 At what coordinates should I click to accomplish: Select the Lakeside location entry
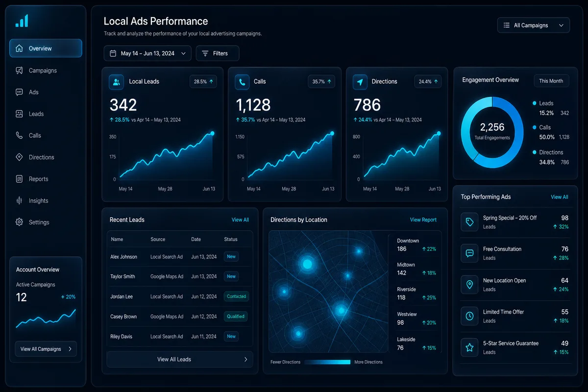[416, 343]
